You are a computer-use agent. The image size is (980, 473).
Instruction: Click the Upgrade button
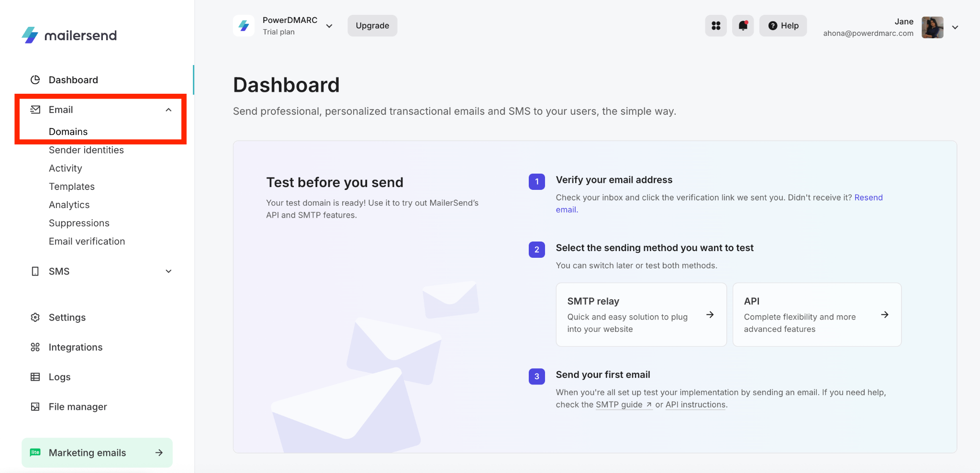(372, 26)
